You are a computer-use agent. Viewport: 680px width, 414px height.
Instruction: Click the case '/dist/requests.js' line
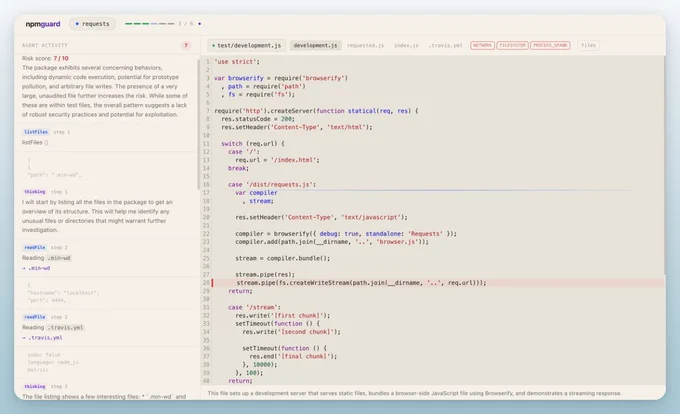click(272, 185)
